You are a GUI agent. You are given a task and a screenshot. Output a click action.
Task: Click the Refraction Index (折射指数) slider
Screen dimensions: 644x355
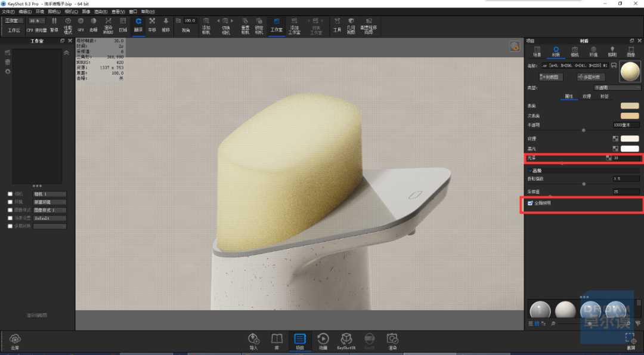tap(584, 184)
